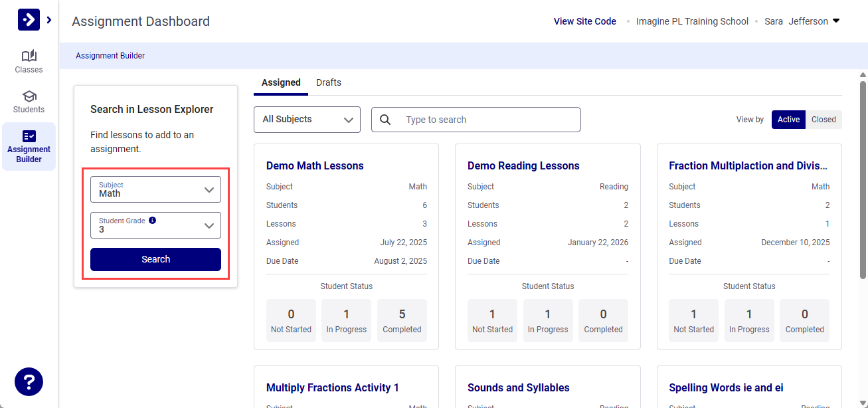This screenshot has width=868, height=408.
Task: Click the Student Grade info icon
Action: click(x=153, y=221)
